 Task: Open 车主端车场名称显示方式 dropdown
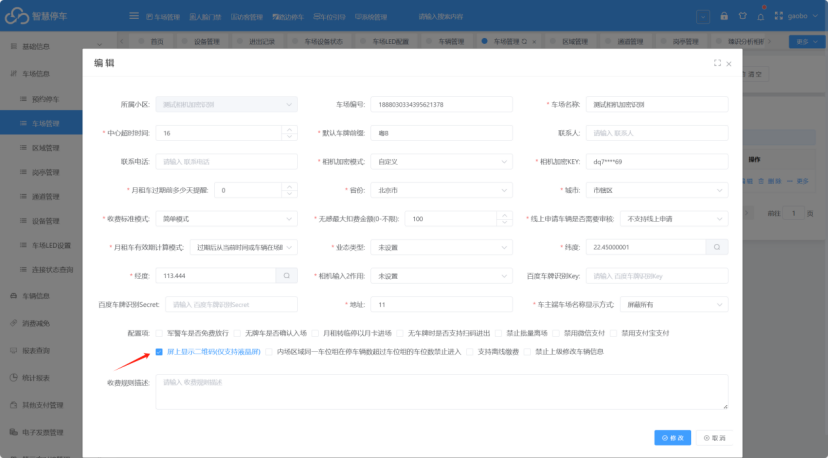(674, 304)
